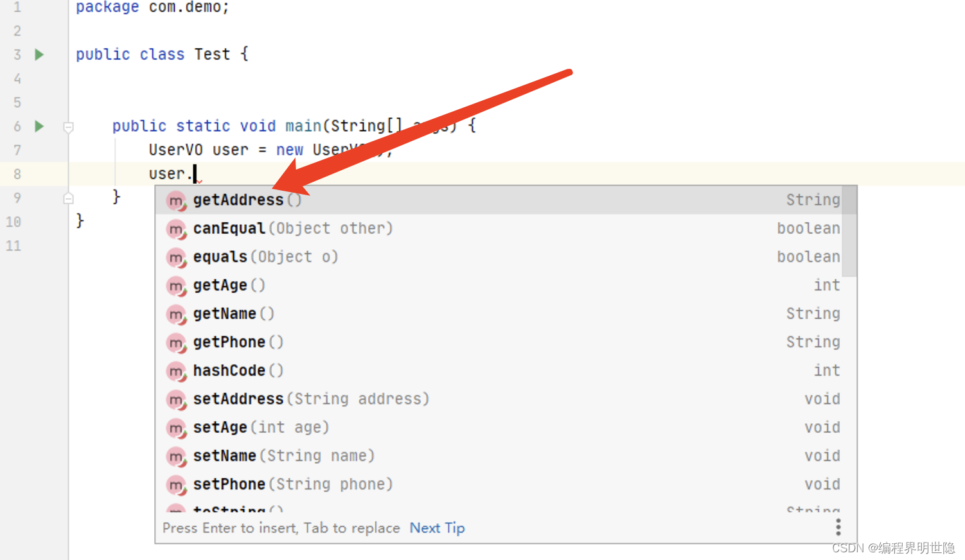Click the getName method icon

click(176, 315)
